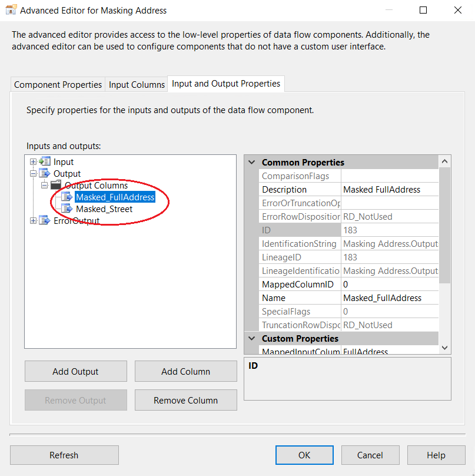Collapse the Common Properties section
The width and height of the screenshot is (475, 476).
[x=252, y=163]
